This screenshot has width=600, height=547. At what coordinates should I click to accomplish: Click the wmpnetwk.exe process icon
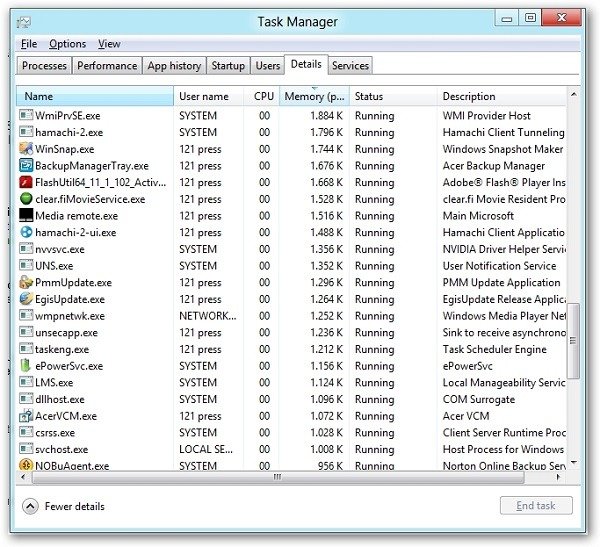tap(26, 315)
